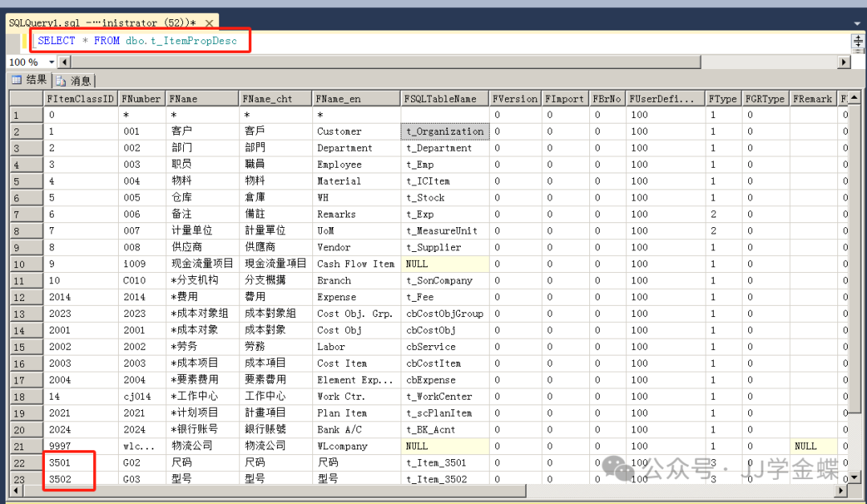867x504 pixels.
Task: Click the split editor icon at top right
Action: (x=857, y=41)
